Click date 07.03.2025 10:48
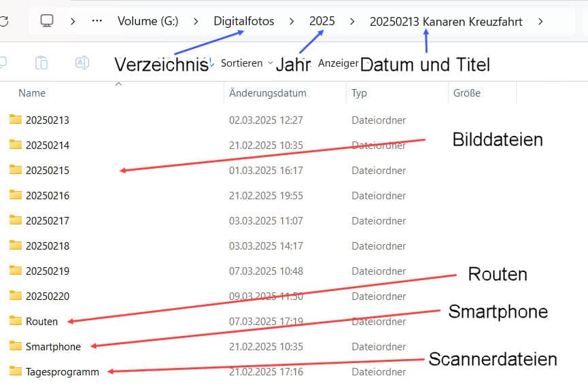 [x=266, y=271]
